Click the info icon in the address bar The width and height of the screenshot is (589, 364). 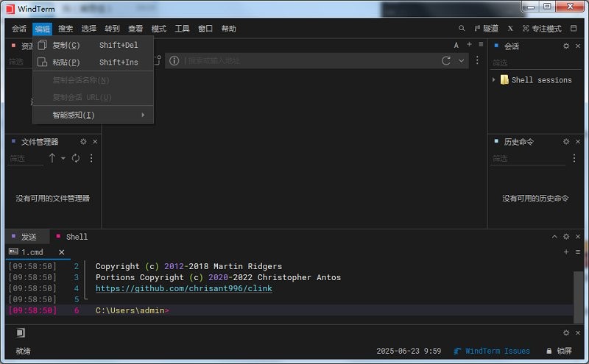[x=174, y=60]
